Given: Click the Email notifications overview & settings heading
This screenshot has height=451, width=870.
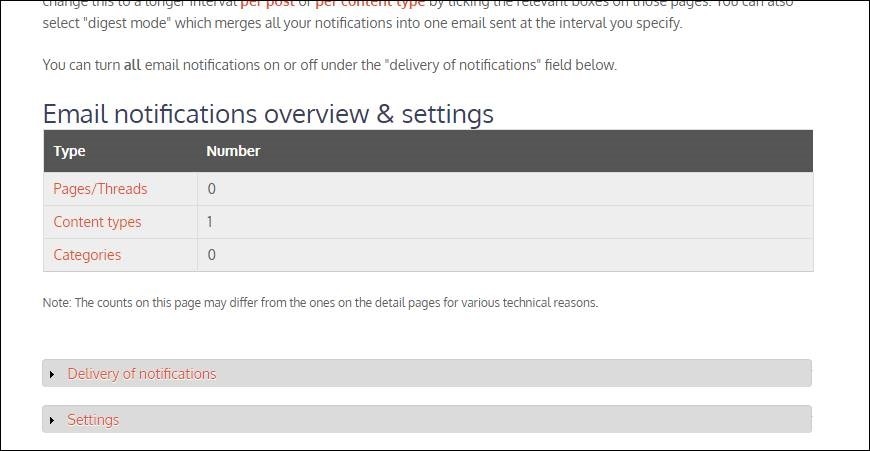Looking at the screenshot, I should [x=268, y=114].
